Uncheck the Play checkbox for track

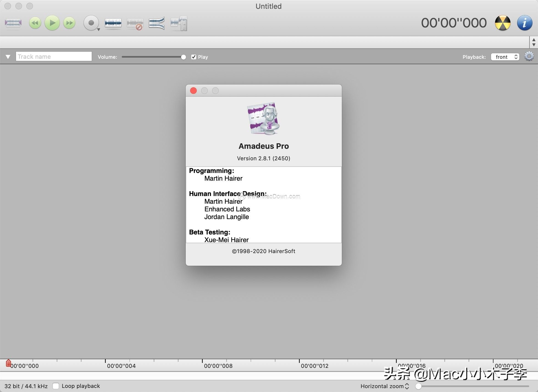pos(194,57)
